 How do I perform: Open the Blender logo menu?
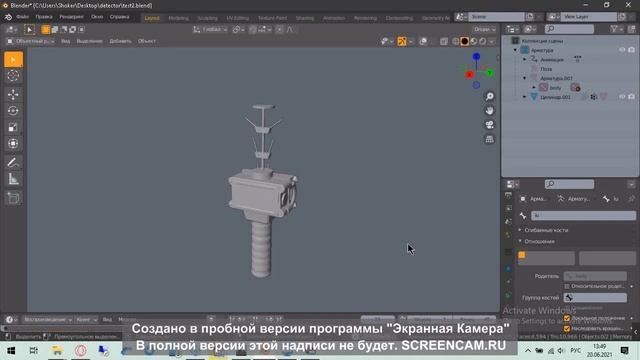click(8, 17)
